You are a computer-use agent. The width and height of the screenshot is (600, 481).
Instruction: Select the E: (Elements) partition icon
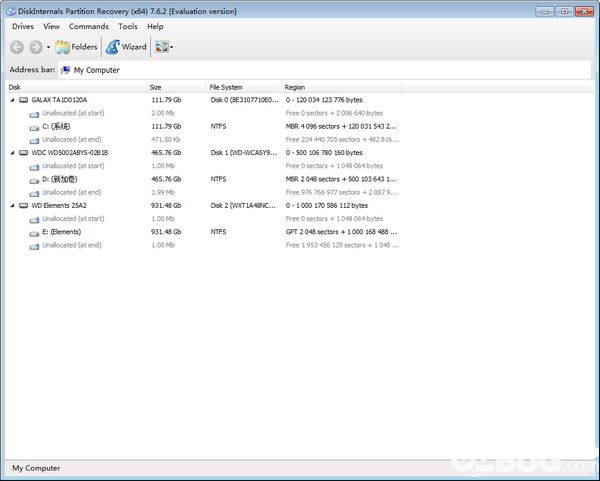point(34,233)
